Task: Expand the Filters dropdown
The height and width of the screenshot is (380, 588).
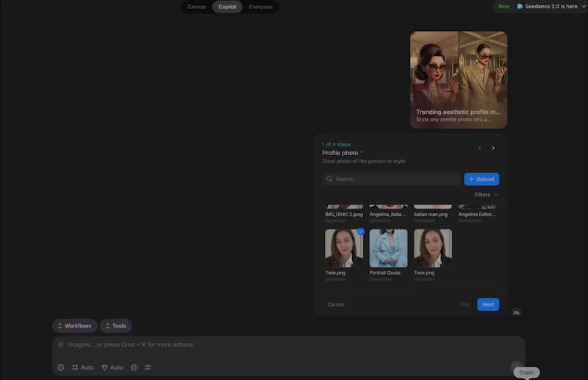Action: click(486, 195)
